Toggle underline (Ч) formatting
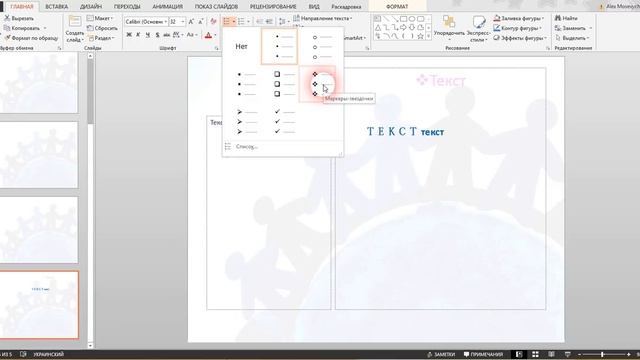Viewport: 640px width, 360px height. (147, 35)
